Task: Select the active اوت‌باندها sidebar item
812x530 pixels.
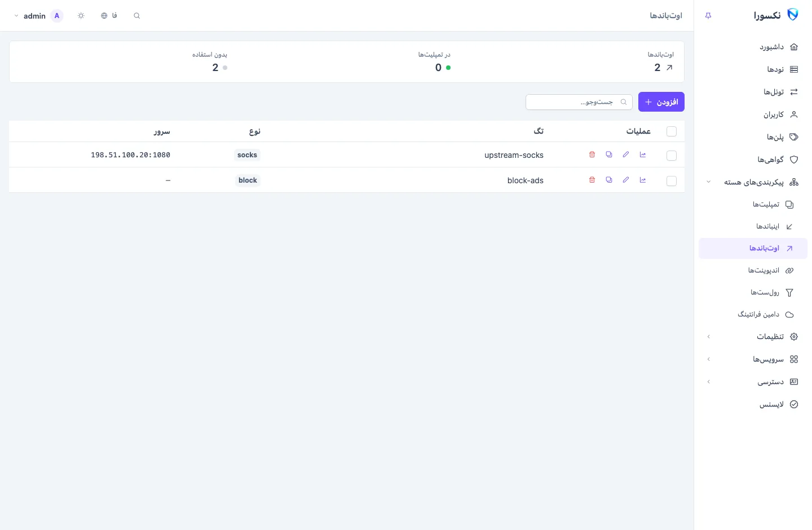Action: 753,249
